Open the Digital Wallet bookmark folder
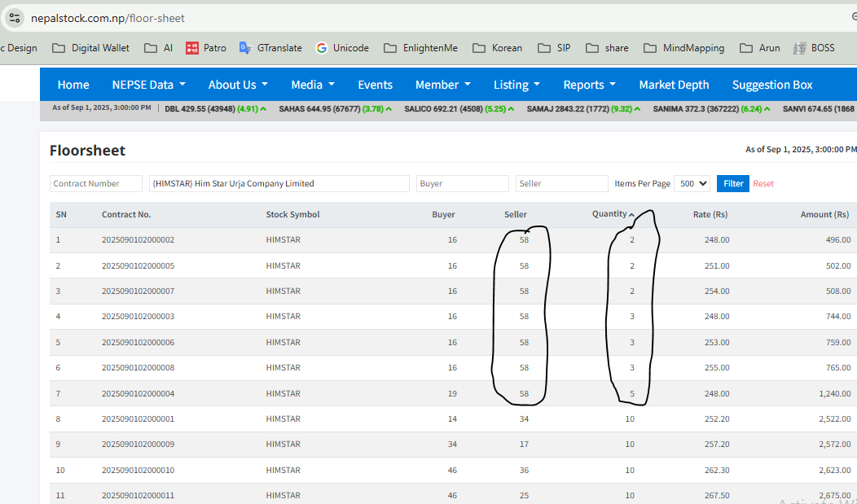 tap(90, 48)
